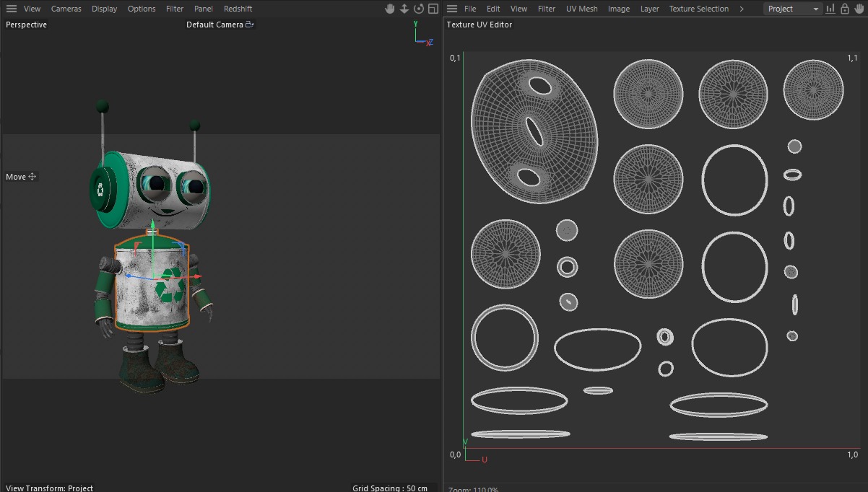The height and width of the screenshot is (492, 868).
Task: Open the UV editor Edit menu
Action: 493,9
